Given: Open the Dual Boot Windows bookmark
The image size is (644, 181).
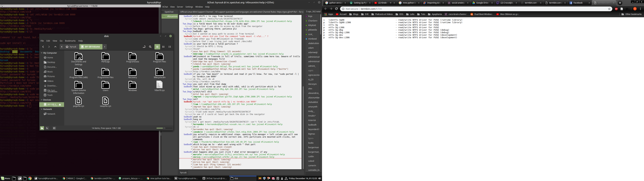Looking at the screenshot, I should coord(481,14).
